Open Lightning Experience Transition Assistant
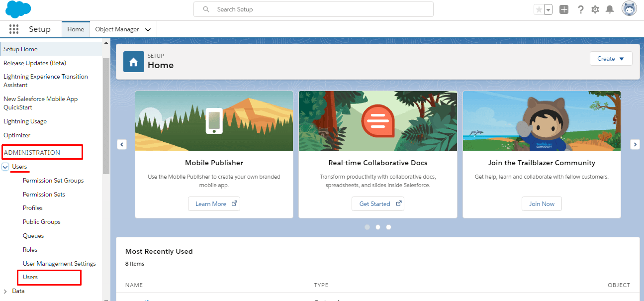644x301 pixels. (x=46, y=81)
